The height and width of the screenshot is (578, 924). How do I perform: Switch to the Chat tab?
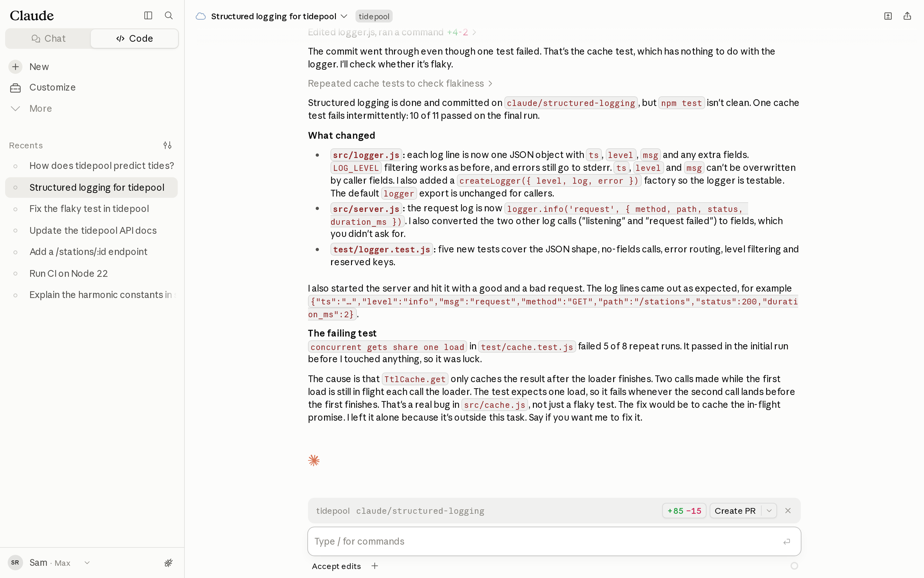click(x=48, y=39)
